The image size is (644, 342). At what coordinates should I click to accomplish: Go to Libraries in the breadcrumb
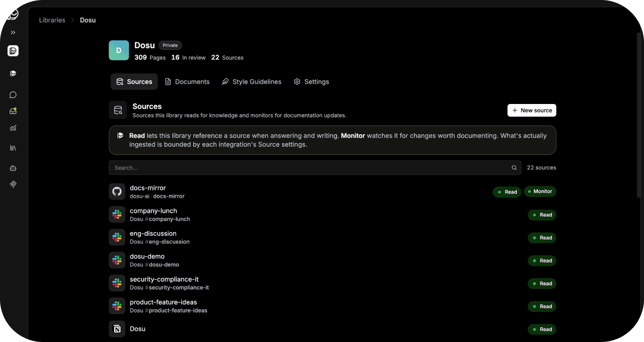52,20
